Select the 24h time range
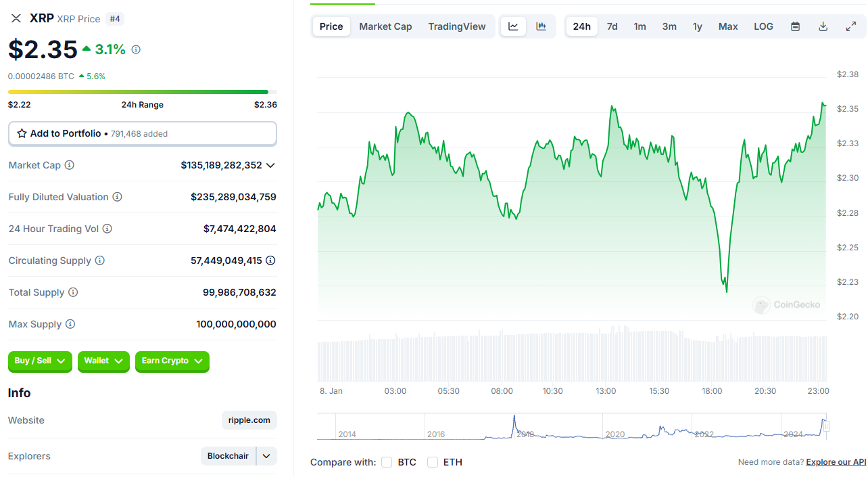 pyautogui.click(x=581, y=26)
